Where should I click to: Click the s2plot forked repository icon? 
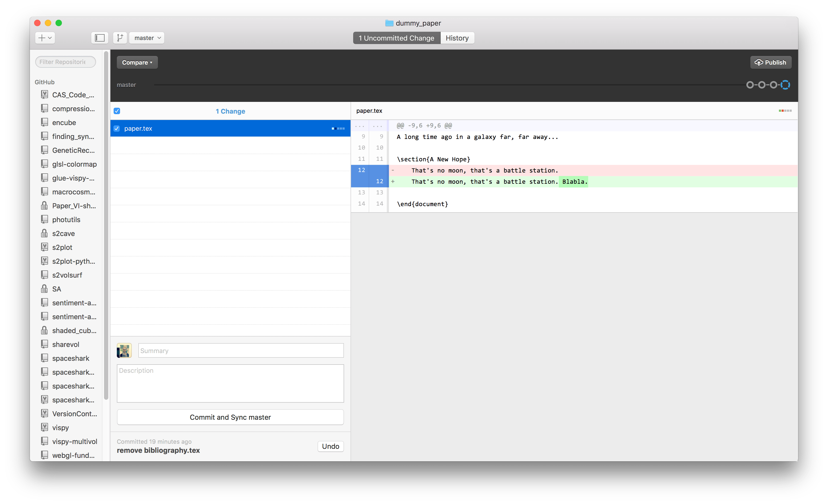[44, 247]
